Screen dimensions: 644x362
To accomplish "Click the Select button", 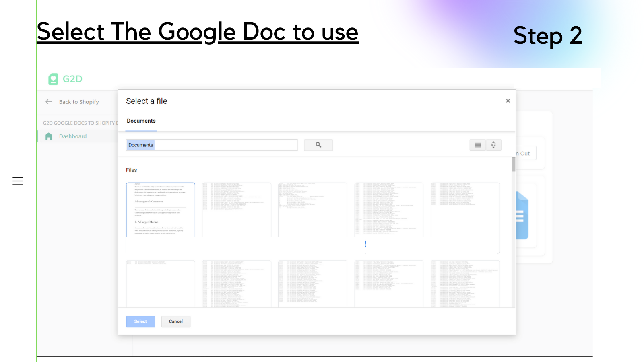I will [x=140, y=321].
